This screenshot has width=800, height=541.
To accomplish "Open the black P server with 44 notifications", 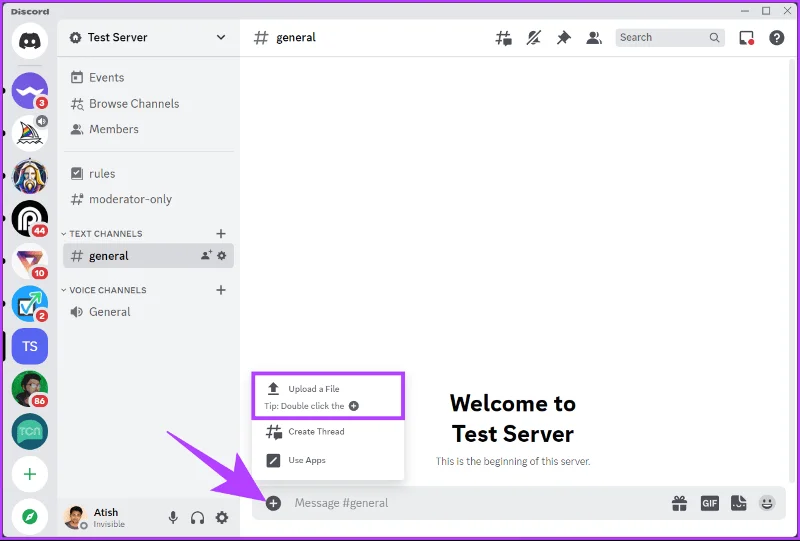I will pyautogui.click(x=30, y=218).
